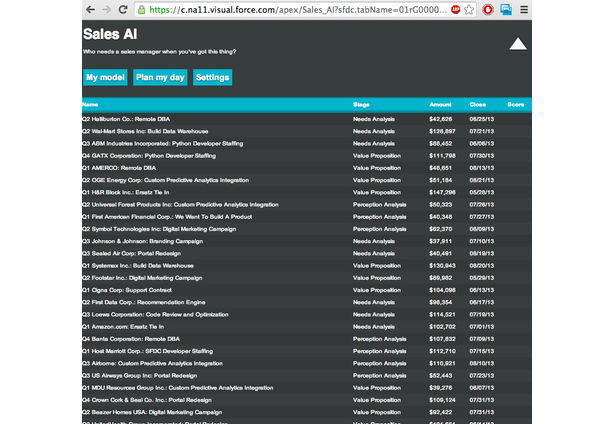Sort by the Close column header

478,105
